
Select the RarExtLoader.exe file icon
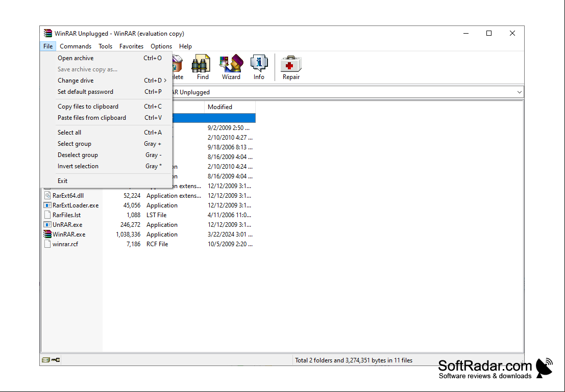coord(47,205)
